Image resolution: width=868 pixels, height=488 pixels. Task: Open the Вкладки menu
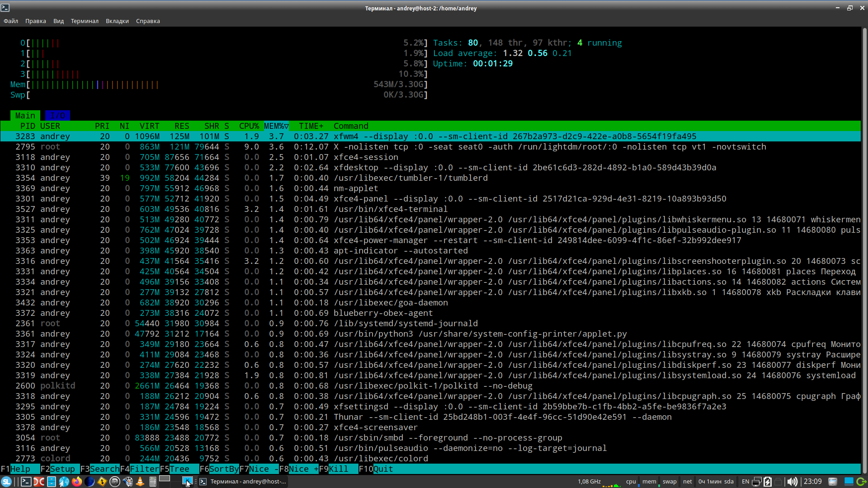click(117, 21)
